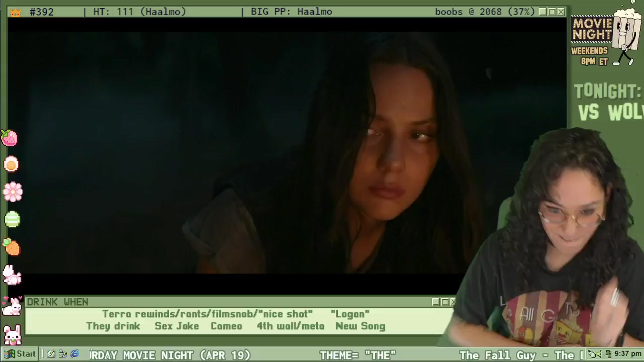The width and height of the screenshot is (644, 362).
Task: Launch Internet Explorer from the quick launch bar
Action: 74,354
